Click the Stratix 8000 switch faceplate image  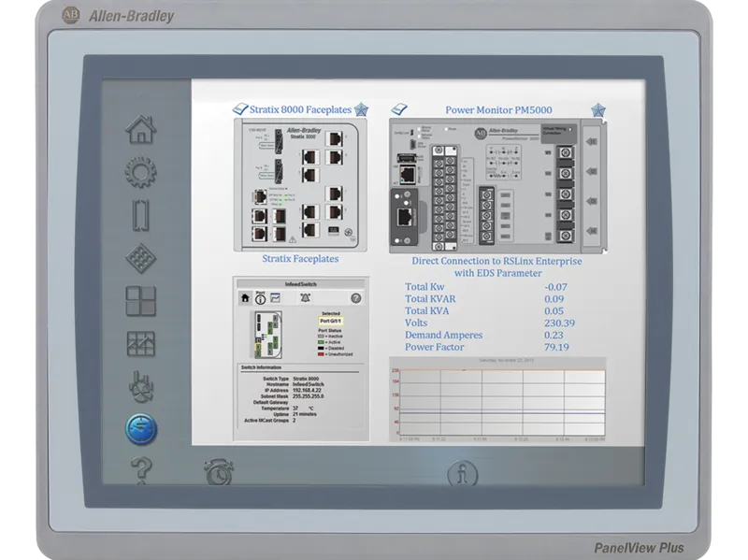pyautogui.click(x=300, y=185)
